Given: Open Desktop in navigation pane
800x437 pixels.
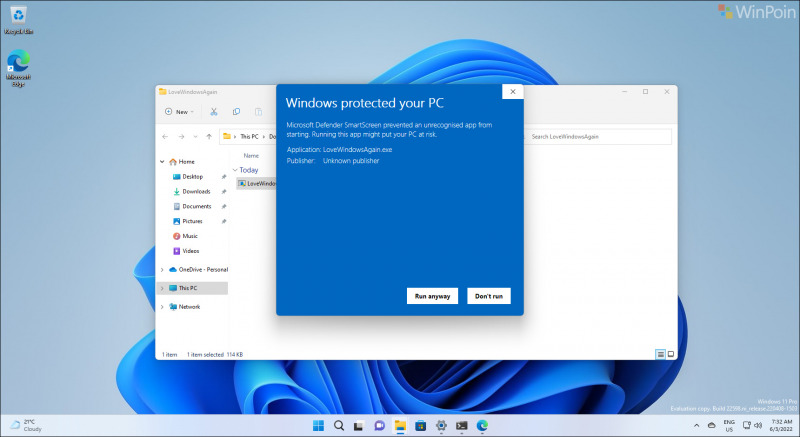Looking at the screenshot, I should click(x=192, y=176).
